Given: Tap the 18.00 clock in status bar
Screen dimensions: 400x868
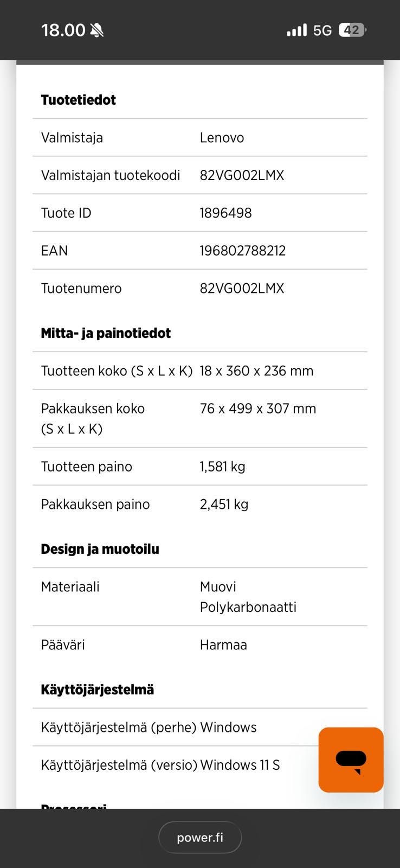Looking at the screenshot, I should click(63, 30).
